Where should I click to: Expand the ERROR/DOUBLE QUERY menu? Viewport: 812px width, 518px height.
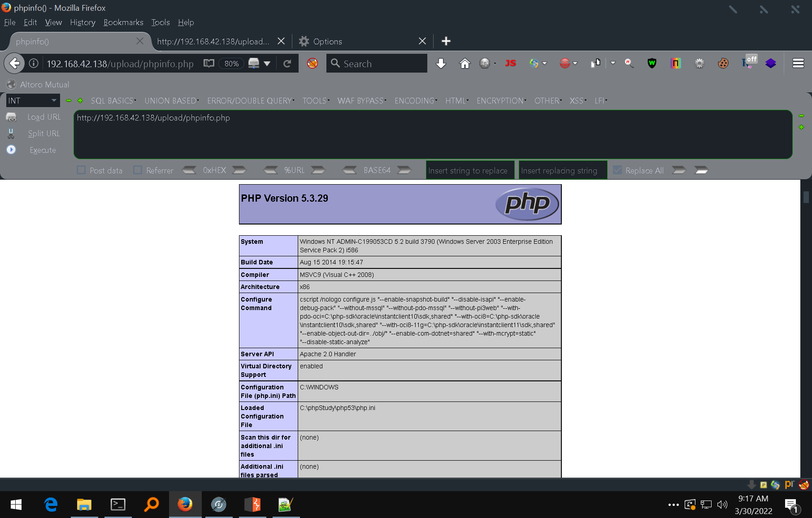(251, 101)
